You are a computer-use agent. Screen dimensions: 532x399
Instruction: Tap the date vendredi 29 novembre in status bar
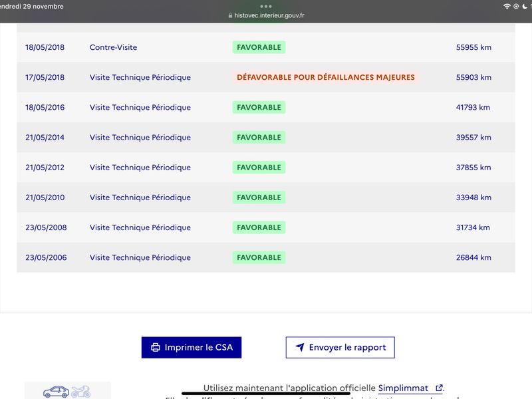click(31, 6)
